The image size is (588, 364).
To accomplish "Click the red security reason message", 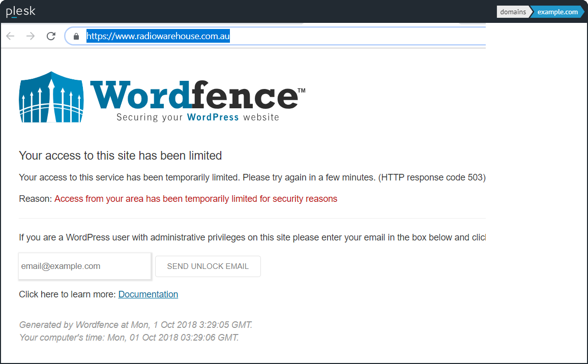I will click(x=195, y=199).
